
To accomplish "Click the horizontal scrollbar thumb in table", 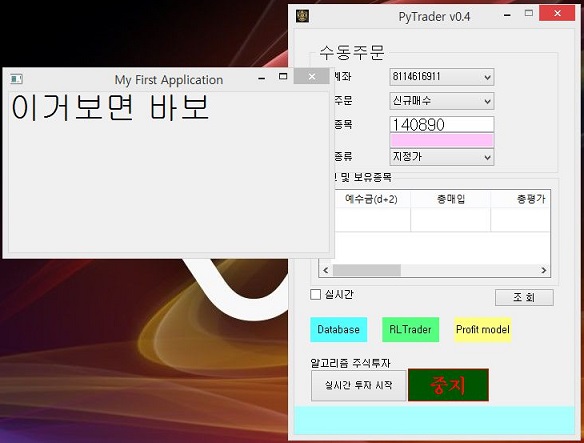I will (x=367, y=270).
